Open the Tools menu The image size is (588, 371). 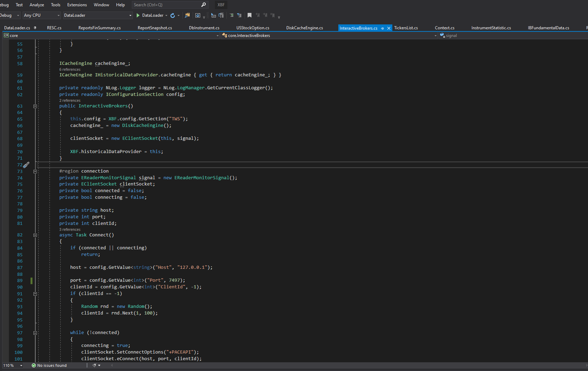(x=55, y=5)
